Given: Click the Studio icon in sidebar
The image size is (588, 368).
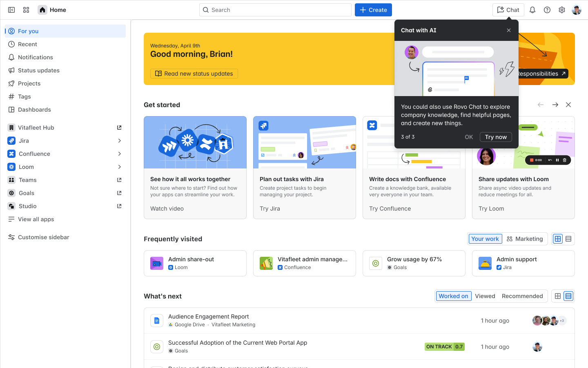Looking at the screenshot, I should tap(11, 206).
